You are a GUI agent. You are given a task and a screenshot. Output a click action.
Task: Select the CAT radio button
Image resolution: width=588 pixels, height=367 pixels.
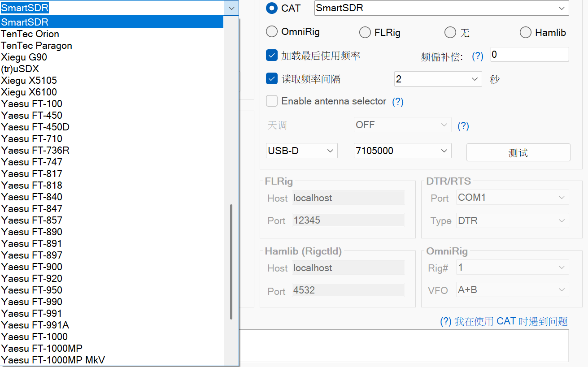click(272, 8)
